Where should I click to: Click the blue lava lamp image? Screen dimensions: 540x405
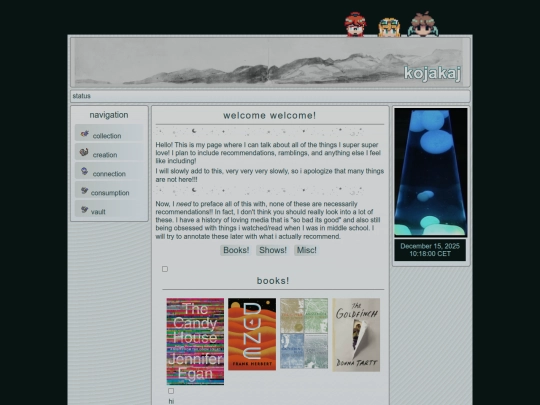pos(431,172)
